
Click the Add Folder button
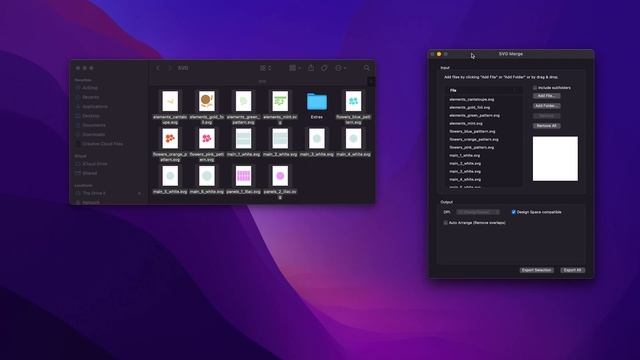click(x=547, y=106)
